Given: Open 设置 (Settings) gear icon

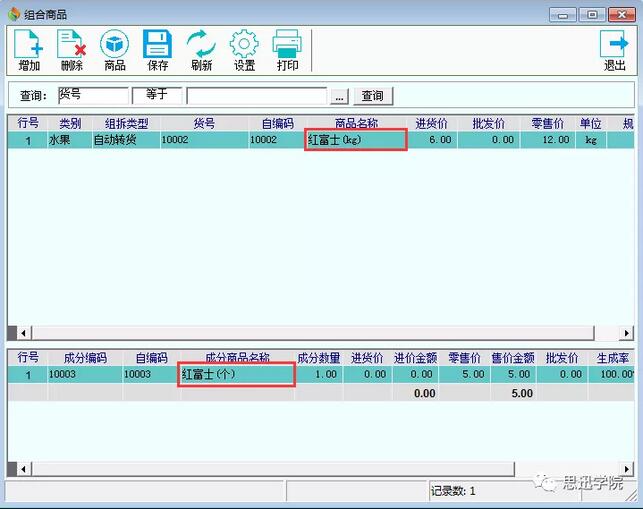Looking at the screenshot, I should click(244, 49).
